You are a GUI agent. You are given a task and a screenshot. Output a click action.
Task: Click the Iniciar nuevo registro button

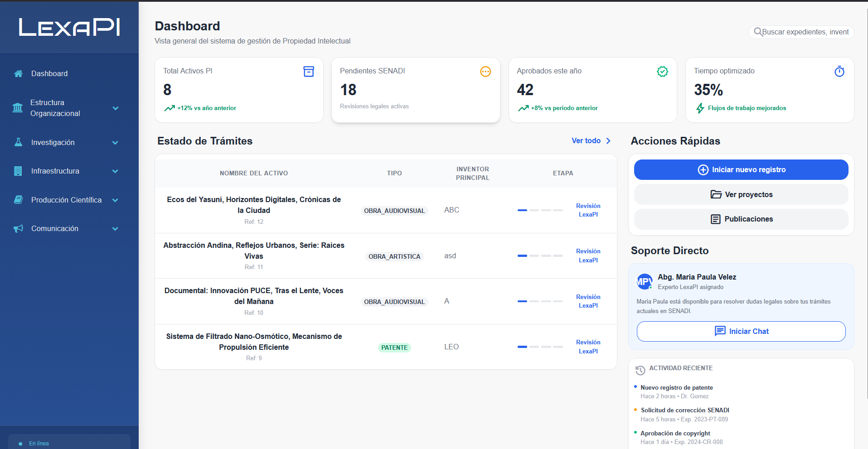[741, 169]
